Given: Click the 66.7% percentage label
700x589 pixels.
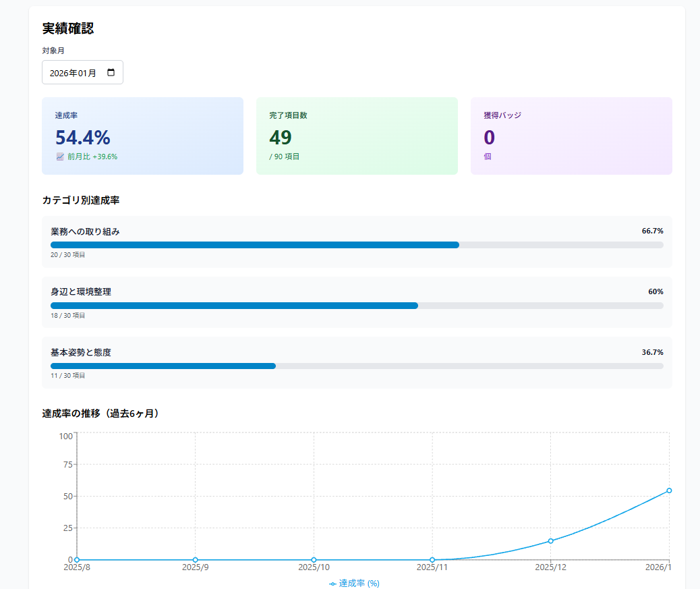Looking at the screenshot, I should [652, 231].
